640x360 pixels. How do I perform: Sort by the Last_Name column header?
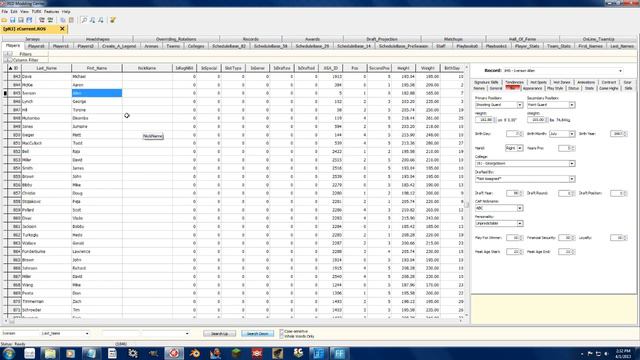46,68
